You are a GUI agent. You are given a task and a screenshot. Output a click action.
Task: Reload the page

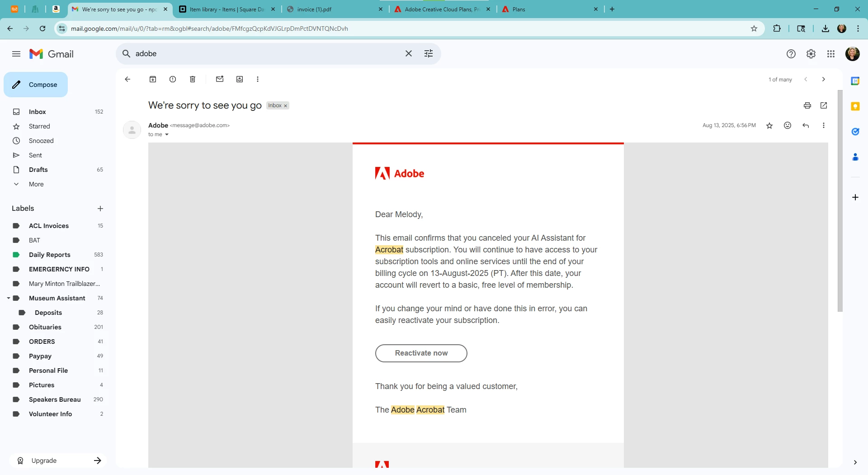(x=42, y=28)
